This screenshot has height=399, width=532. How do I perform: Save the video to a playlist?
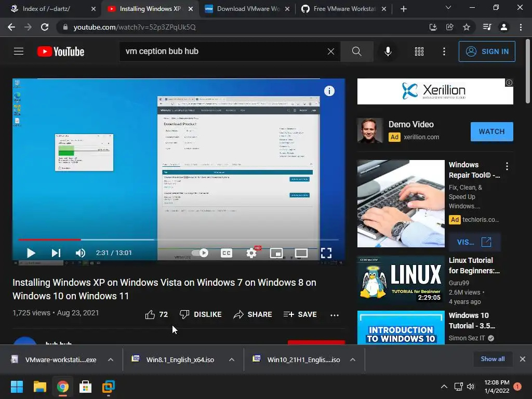pos(300,314)
